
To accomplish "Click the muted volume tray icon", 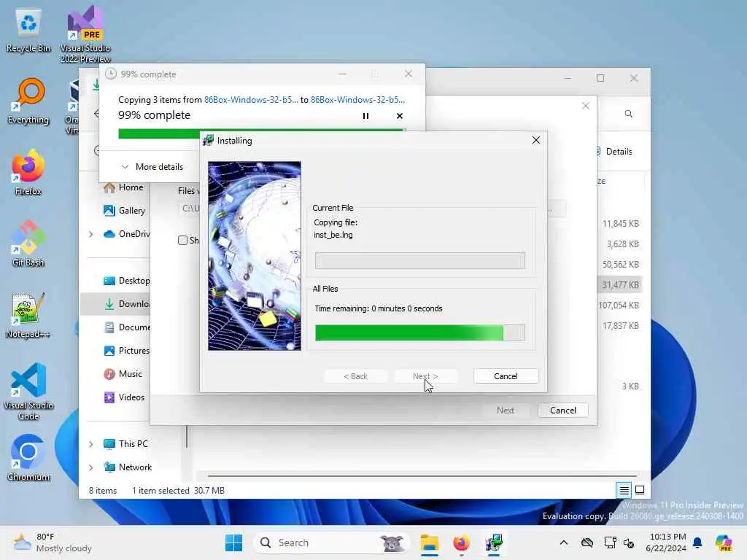I will click(x=629, y=542).
